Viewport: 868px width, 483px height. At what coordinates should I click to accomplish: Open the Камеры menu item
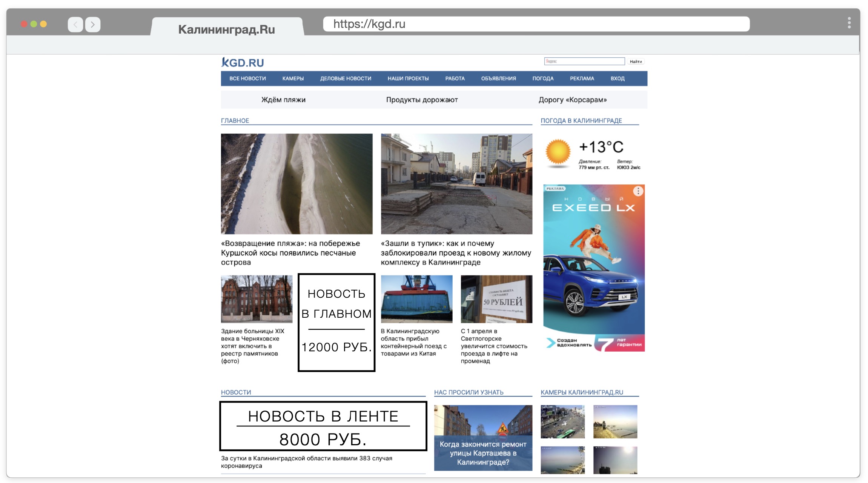(293, 78)
